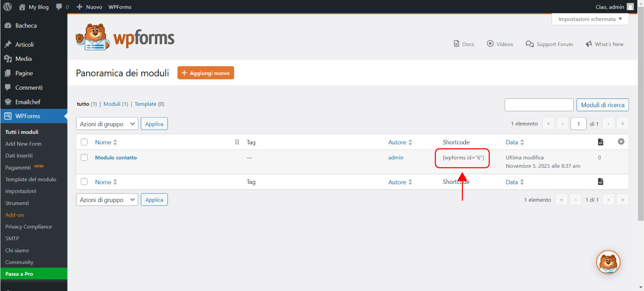The image size is (644, 291).
Task: Click the Moduli di ricerca button
Action: pyautogui.click(x=602, y=105)
